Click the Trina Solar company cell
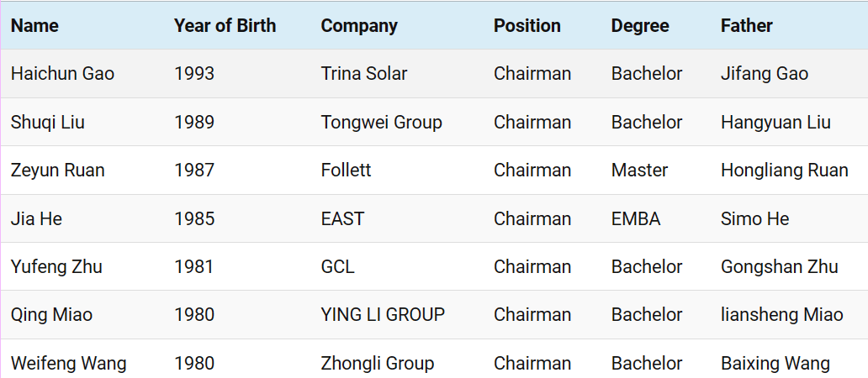Screen dimensions: 868x378 click(363, 74)
